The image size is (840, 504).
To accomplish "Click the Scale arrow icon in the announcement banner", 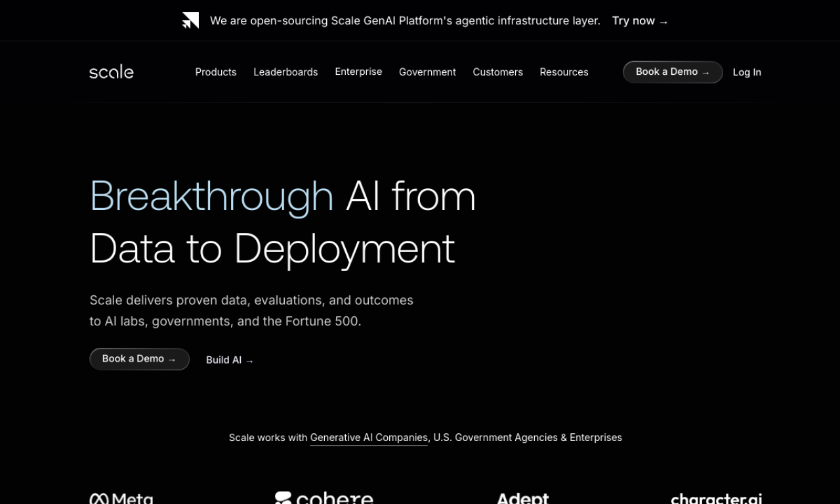I will click(190, 21).
